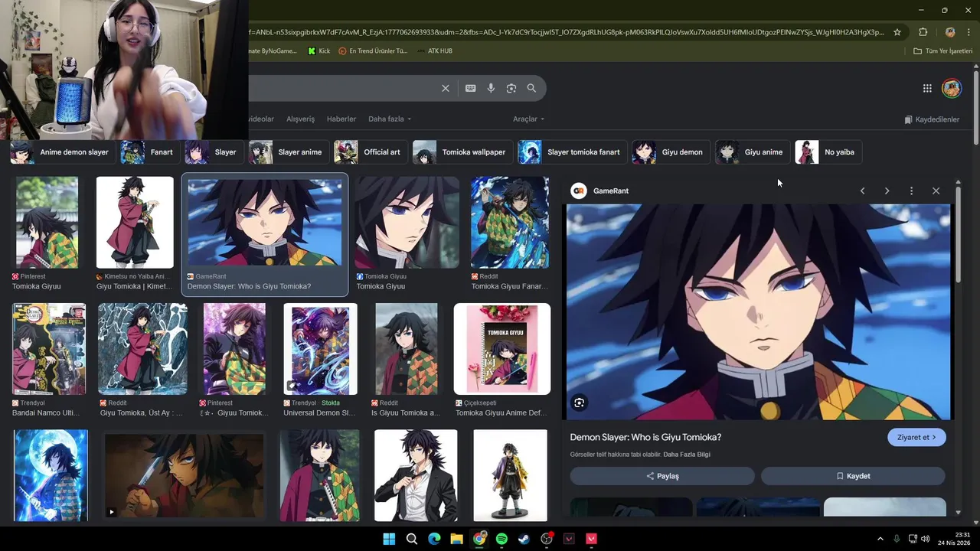This screenshot has width=980, height=551.
Task: Open En Trend Ürünler bookmark
Action: click(x=372, y=51)
